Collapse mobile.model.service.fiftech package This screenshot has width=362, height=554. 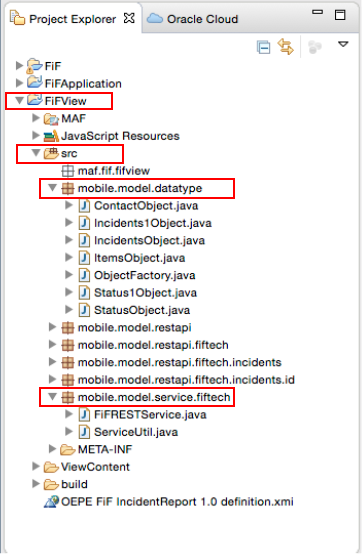coord(52,397)
